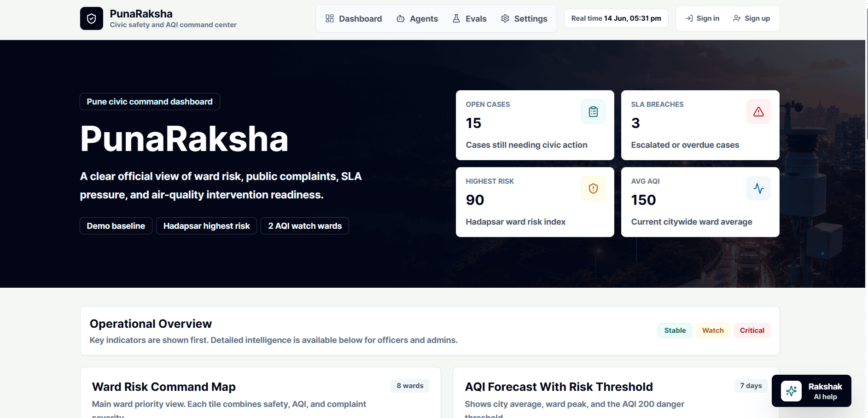Click the Sign up user-plus icon
Viewport: 868px width, 418px height.
coord(737,18)
